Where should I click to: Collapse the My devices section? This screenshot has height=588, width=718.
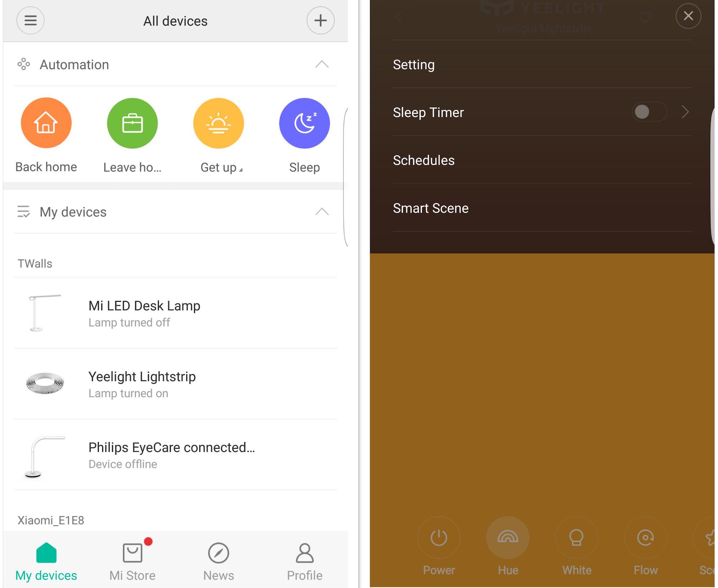coord(321,211)
